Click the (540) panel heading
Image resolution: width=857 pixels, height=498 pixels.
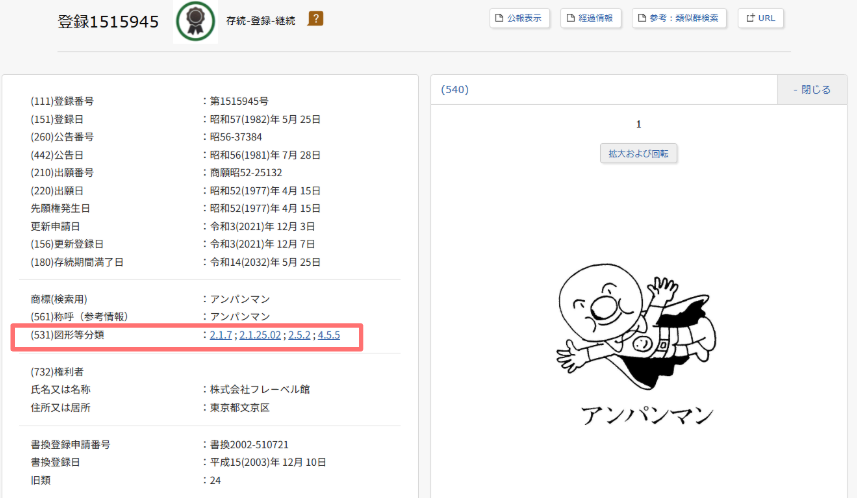click(x=455, y=89)
